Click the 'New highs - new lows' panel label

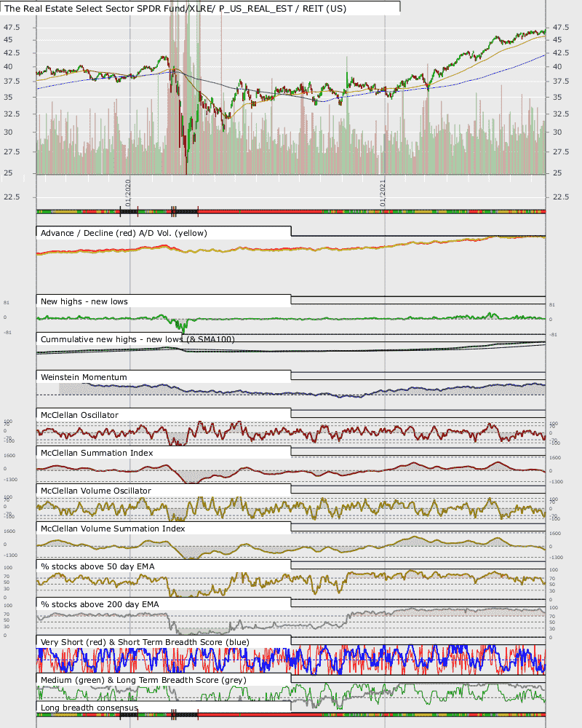tap(84, 301)
